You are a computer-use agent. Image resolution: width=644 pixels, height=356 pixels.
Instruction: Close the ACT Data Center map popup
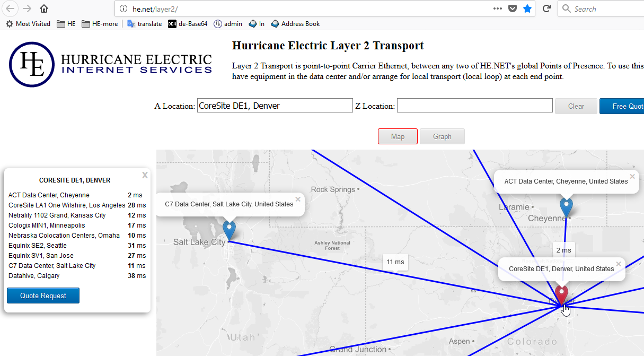[632, 177]
